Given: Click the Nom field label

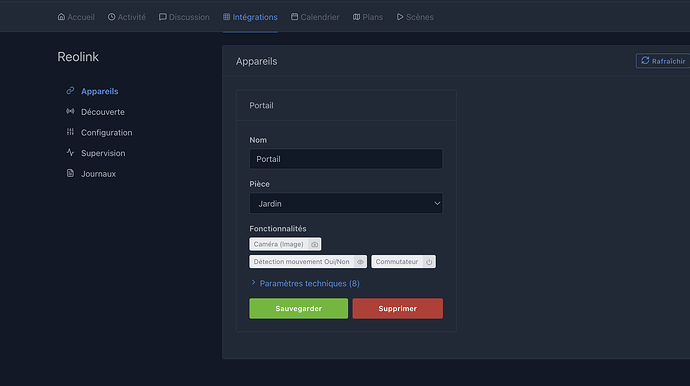Looking at the screenshot, I should click(x=258, y=140).
